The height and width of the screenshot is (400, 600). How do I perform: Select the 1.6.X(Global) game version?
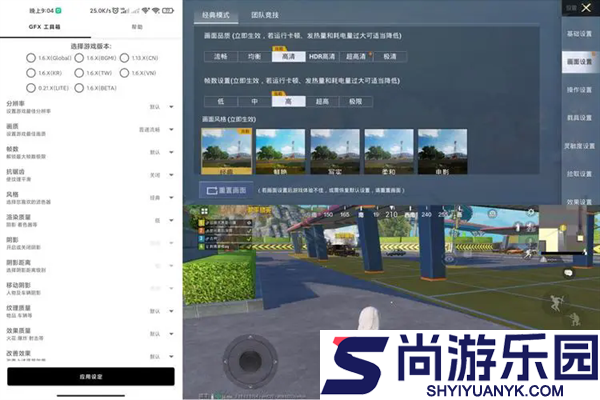click(x=31, y=58)
